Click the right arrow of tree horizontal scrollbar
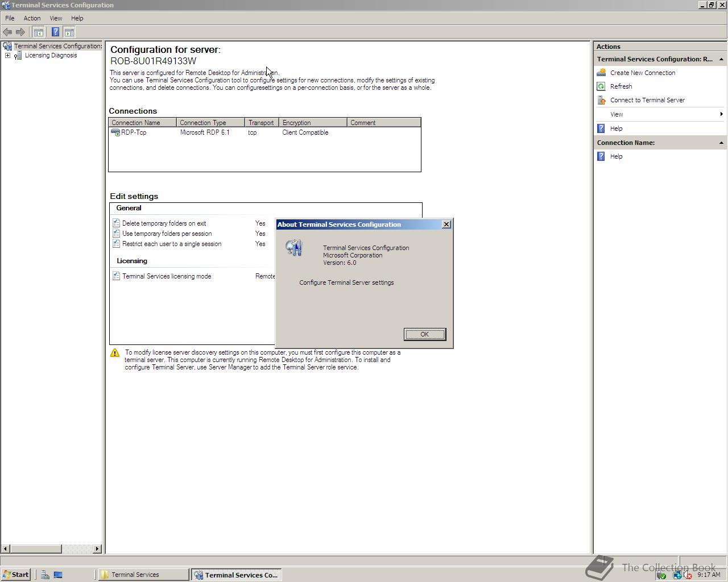 (97, 548)
